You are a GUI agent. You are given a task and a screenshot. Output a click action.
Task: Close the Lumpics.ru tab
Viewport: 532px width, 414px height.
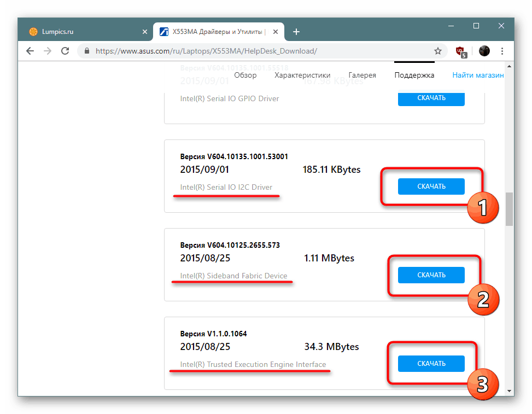145,32
